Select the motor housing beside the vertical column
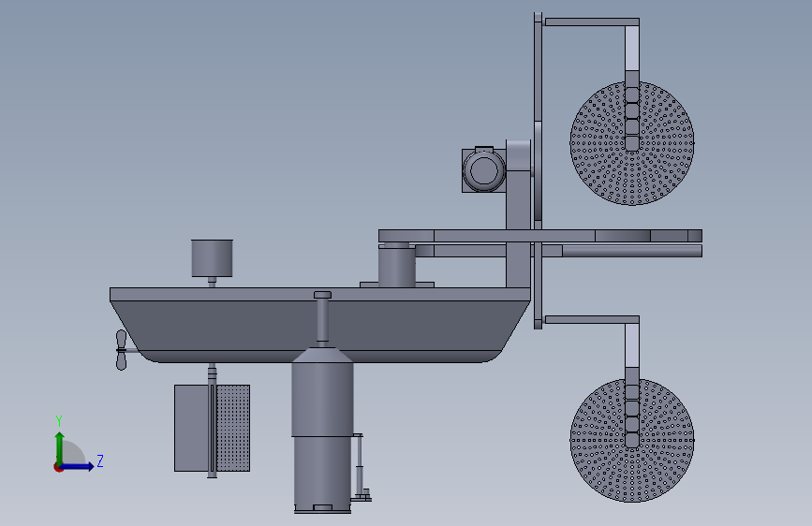 tap(483, 169)
